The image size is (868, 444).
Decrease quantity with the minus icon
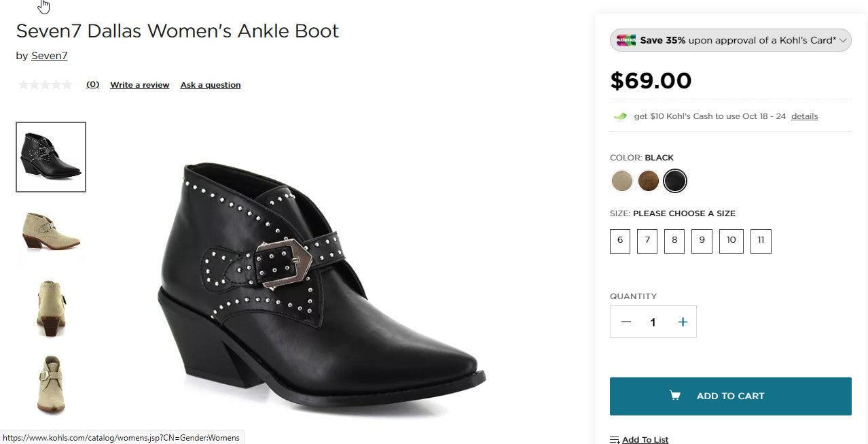pos(626,322)
